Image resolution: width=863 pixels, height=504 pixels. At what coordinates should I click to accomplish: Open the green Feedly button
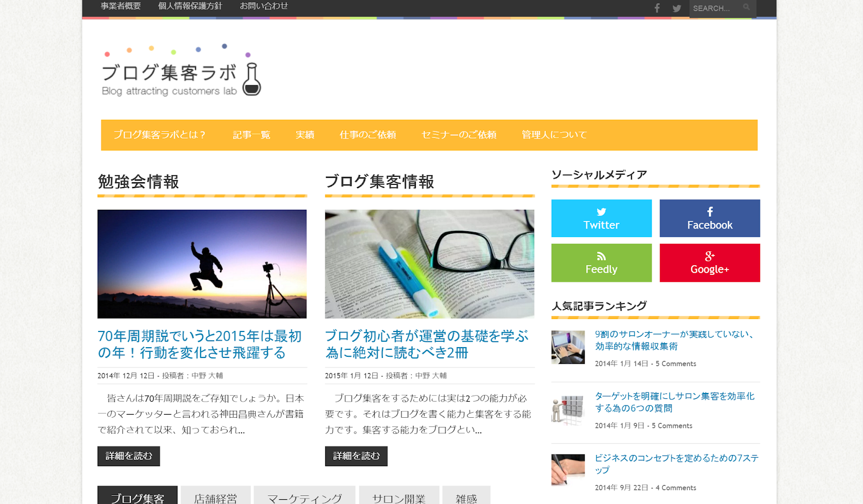(601, 263)
